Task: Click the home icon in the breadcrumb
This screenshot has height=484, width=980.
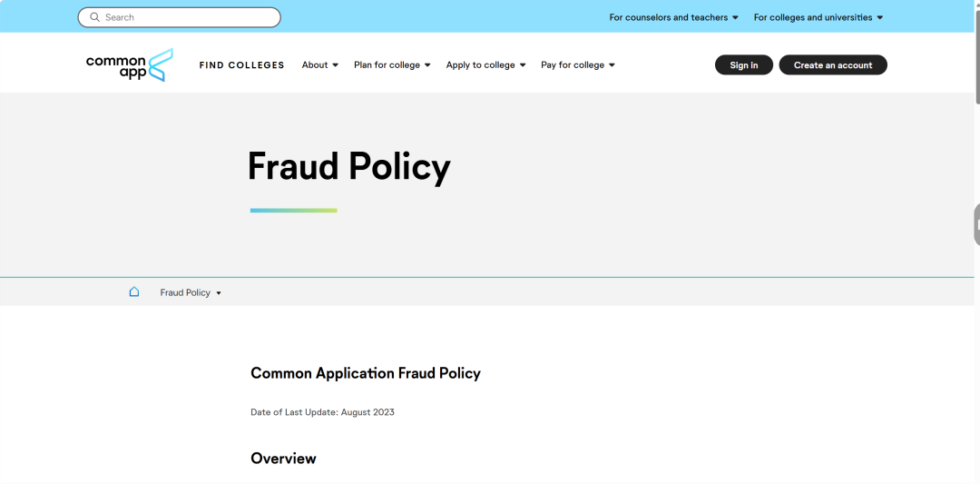Action: pyautogui.click(x=133, y=292)
